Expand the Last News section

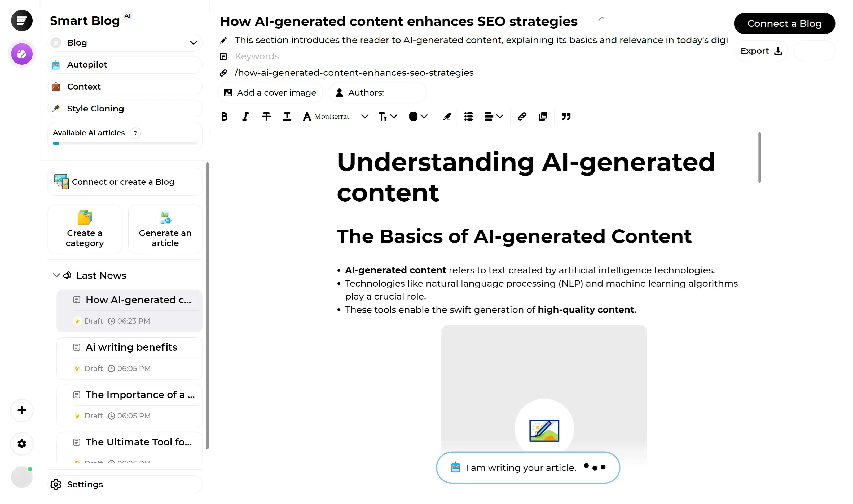56,275
